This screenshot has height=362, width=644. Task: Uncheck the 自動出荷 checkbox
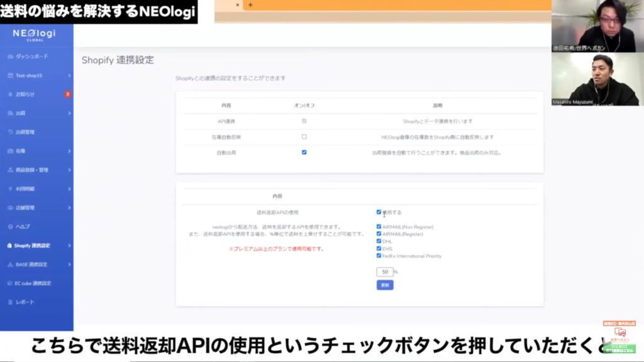pos(304,152)
